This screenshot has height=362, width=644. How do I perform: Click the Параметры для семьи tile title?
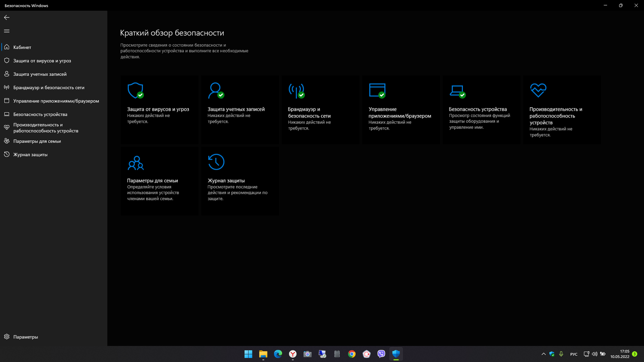click(152, 181)
